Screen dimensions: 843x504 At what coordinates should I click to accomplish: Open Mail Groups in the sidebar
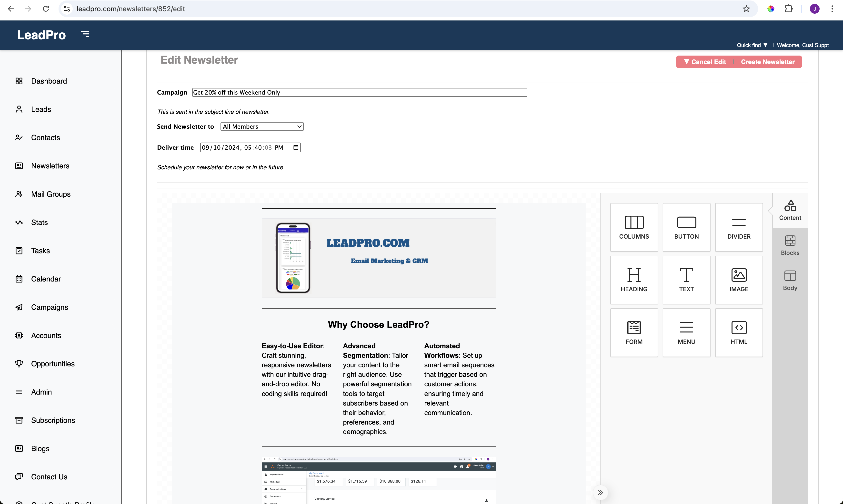(x=51, y=194)
